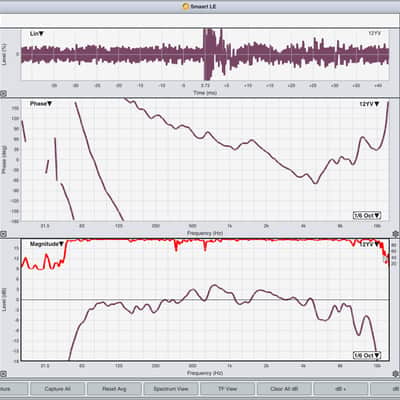Click the dB + button

[x=341, y=389]
